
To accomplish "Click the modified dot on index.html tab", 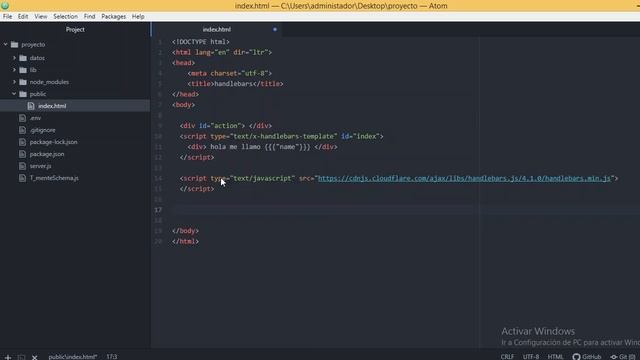I will (275, 29).
